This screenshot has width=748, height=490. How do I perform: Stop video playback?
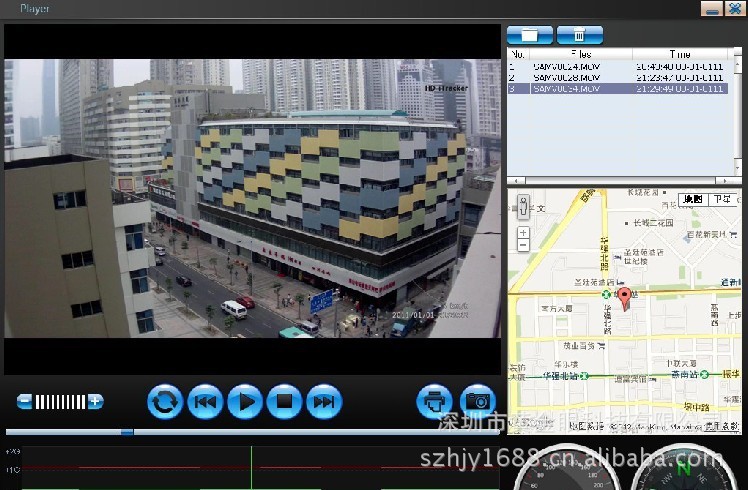tap(284, 402)
